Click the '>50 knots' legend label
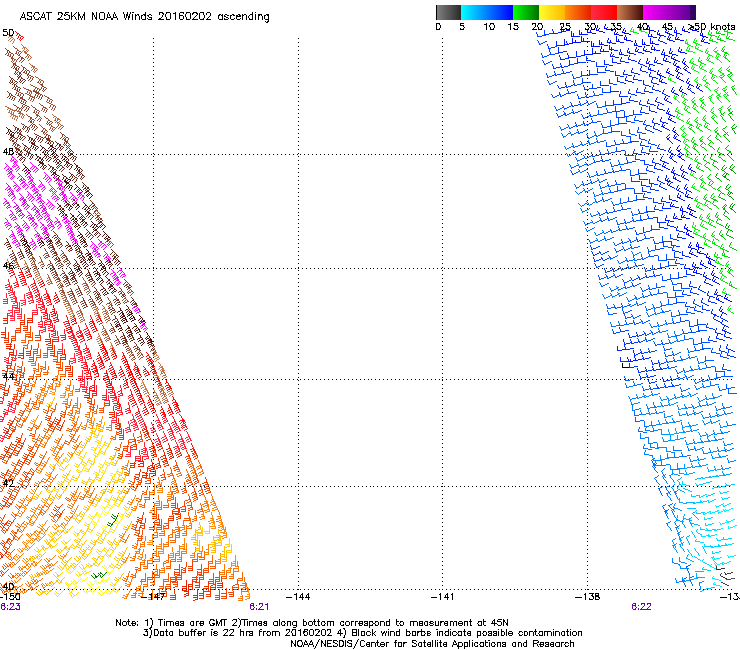 pos(712,26)
